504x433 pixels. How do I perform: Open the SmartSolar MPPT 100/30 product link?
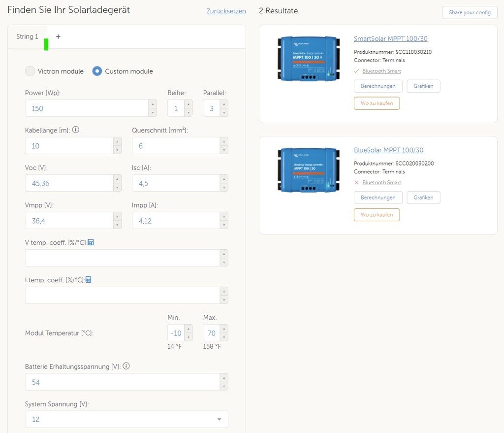[x=390, y=38]
